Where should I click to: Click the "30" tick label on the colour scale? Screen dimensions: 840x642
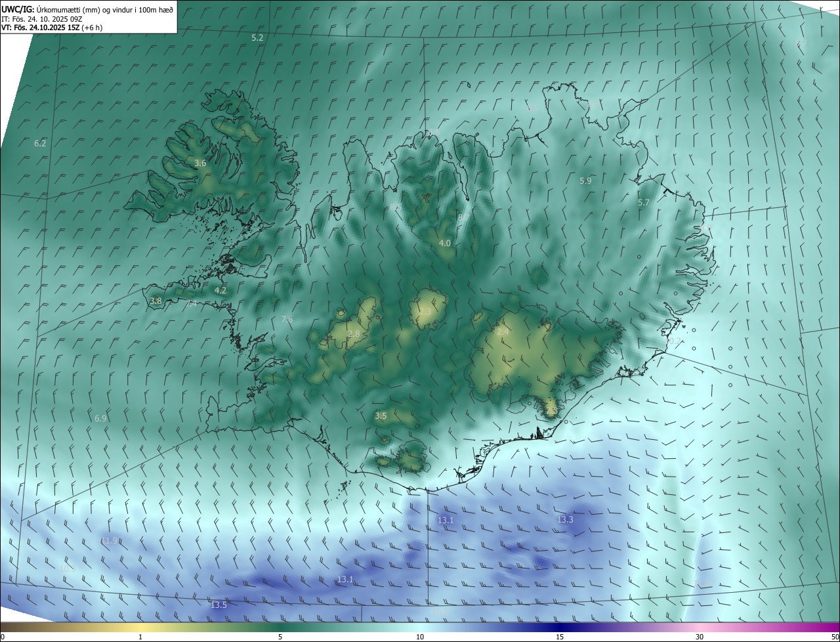pos(700,637)
